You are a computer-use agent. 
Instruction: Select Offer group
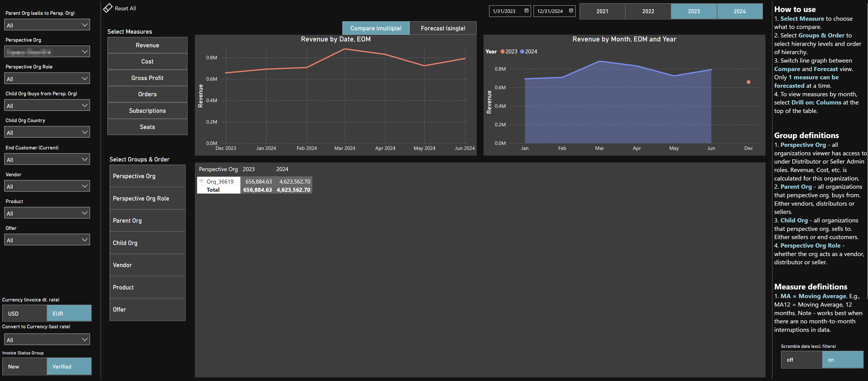pos(147,309)
